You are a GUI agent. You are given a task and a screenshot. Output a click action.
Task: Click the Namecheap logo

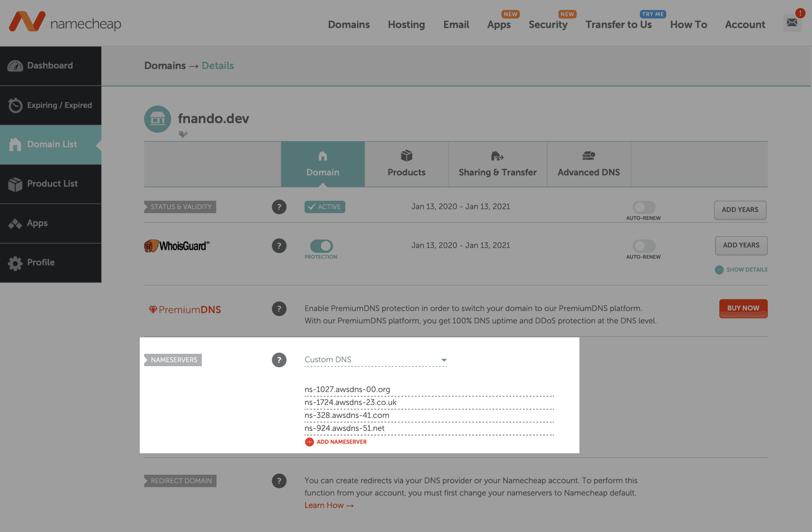[65, 23]
